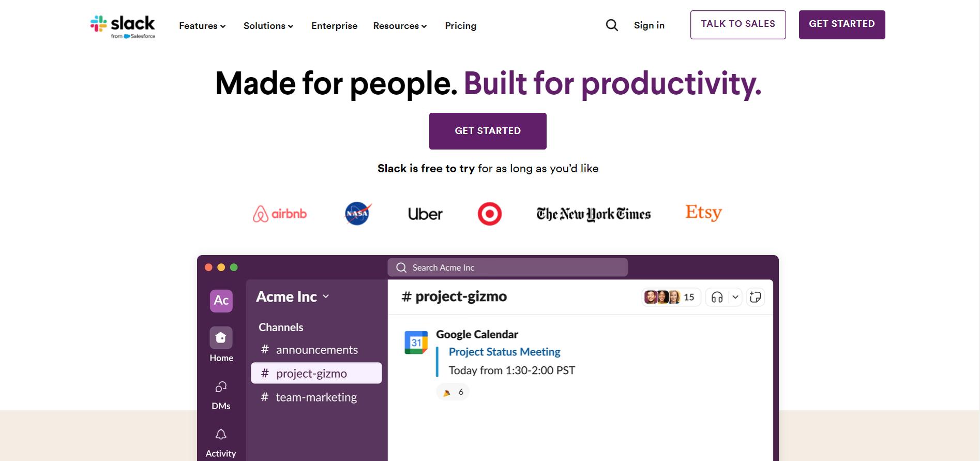Start a huddle with headphones icon
Screen dimensions: 980x461
coord(717,297)
